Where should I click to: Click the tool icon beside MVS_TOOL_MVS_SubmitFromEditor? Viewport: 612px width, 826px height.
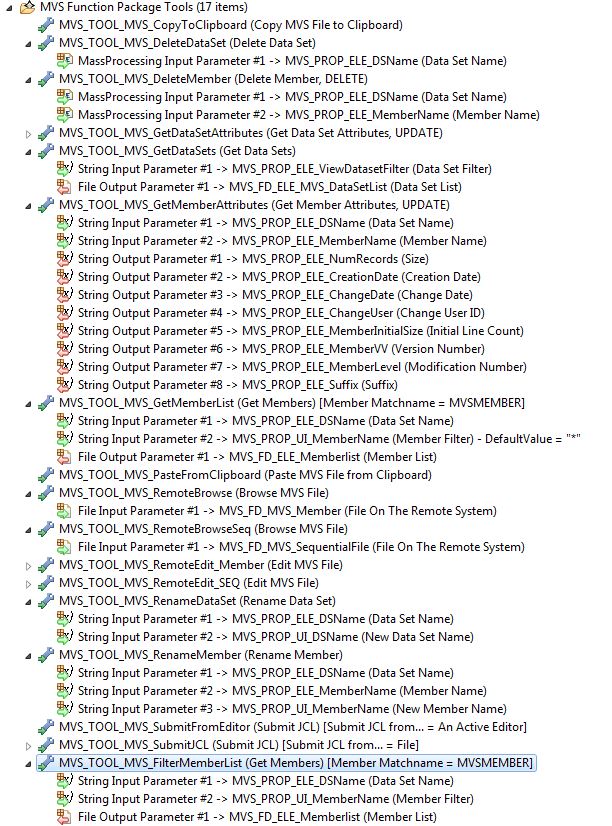tap(46, 727)
